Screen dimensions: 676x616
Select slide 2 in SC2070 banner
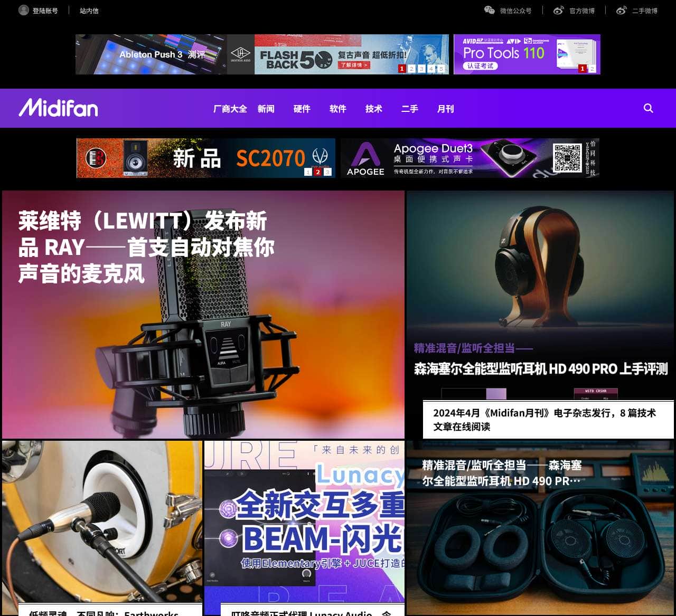point(318,172)
